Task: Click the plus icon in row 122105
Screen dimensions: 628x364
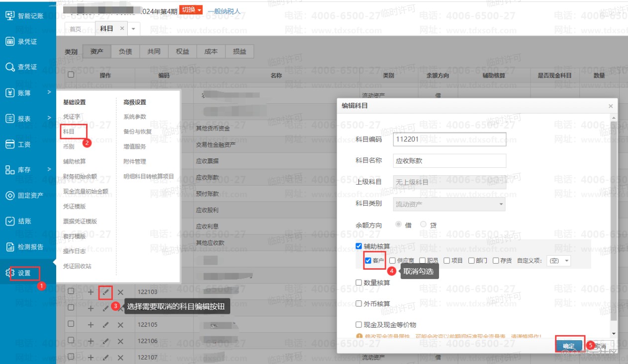Action: click(x=90, y=325)
